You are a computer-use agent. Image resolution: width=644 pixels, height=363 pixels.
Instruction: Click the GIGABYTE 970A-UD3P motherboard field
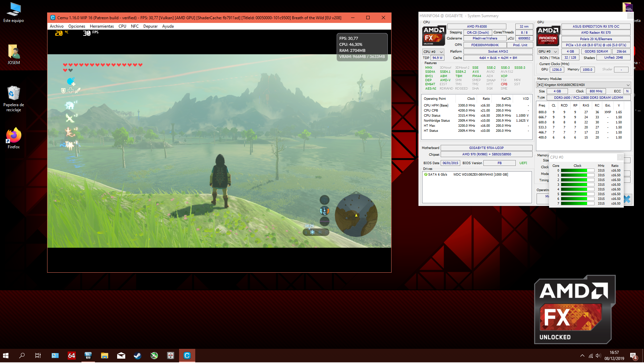click(486, 148)
